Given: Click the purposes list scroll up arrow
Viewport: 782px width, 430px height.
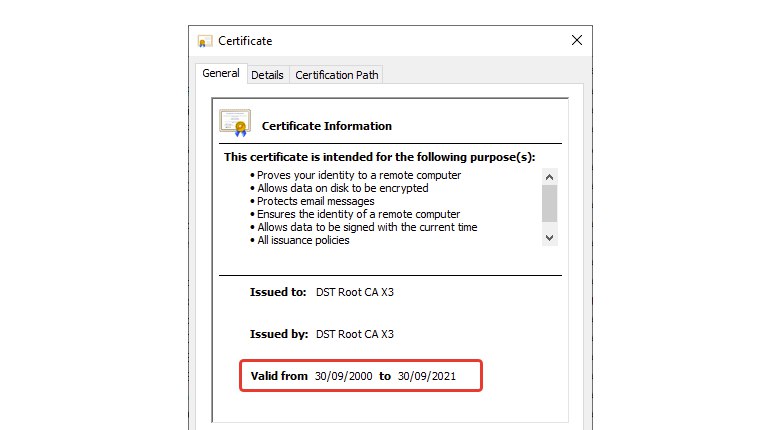Looking at the screenshot, I should click(549, 177).
